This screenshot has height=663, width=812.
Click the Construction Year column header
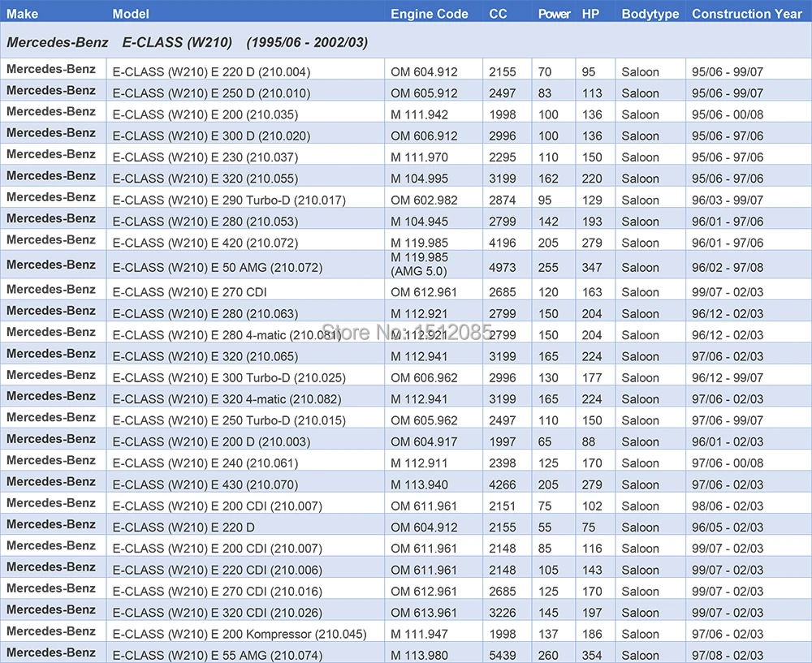point(747,14)
